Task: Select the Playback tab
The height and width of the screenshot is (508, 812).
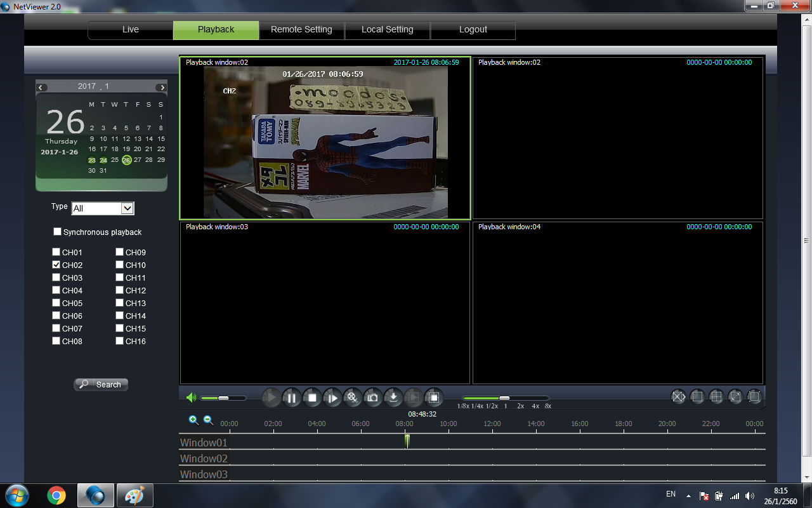Action: (216, 30)
